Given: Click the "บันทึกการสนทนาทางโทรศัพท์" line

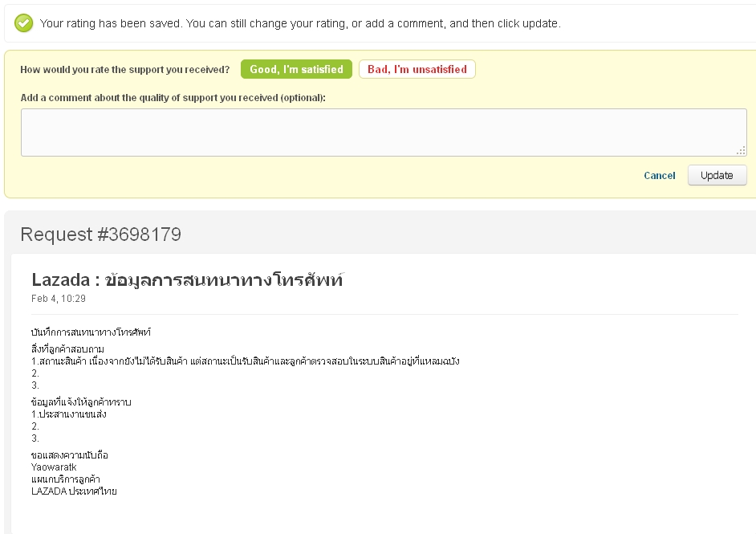Looking at the screenshot, I should pyautogui.click(x=91, y=332).
